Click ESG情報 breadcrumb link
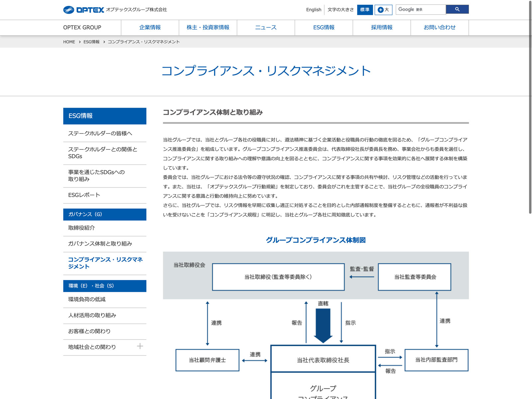The image size is (532, 399). (91, 42)
